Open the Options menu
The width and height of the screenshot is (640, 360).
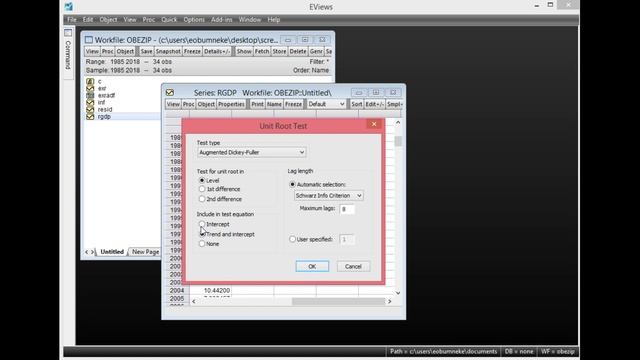point(194,20)
